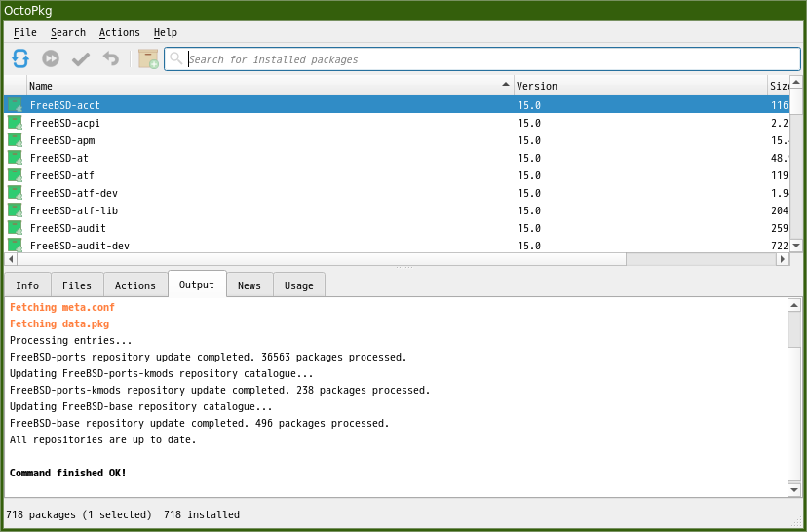This screenshot has width=807, height=532.
Task: Select the FreeBSD-audit package row
Action: pos(397,227)
